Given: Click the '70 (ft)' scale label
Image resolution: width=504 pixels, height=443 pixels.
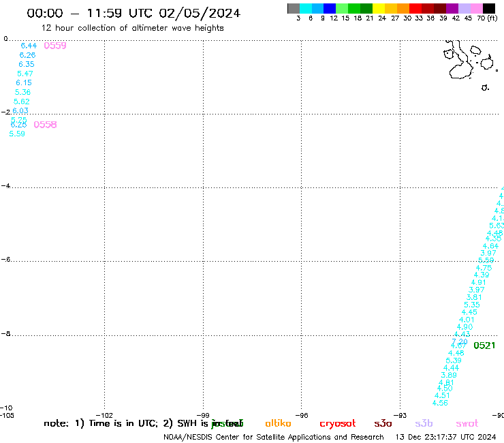Looking at the screenshot, I should 487,18.
